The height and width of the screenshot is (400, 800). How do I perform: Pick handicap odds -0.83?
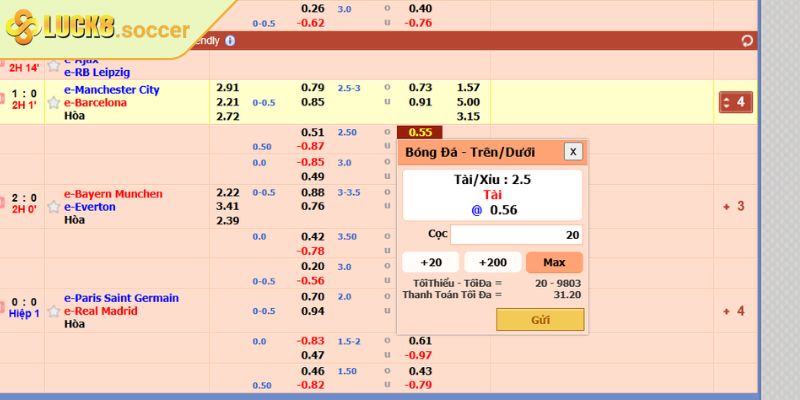311,341
